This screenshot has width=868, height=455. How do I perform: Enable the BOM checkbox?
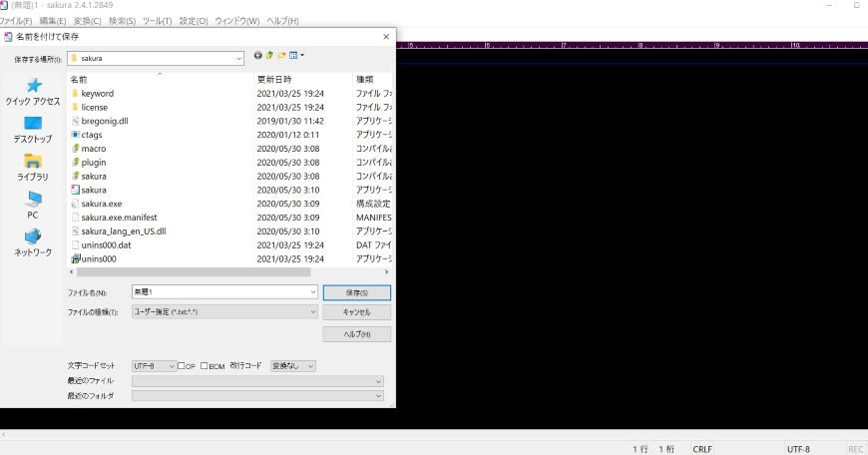[x=205, y=366]
